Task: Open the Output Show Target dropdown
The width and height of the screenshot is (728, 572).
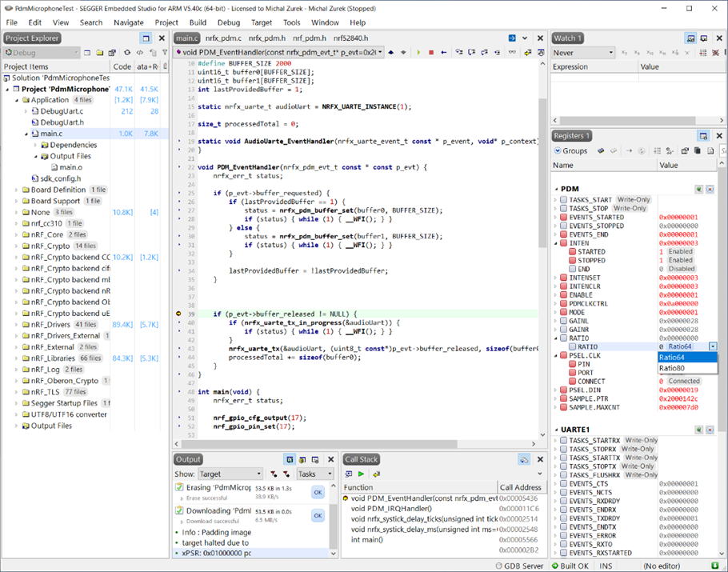Action: [x=230, y=474]
